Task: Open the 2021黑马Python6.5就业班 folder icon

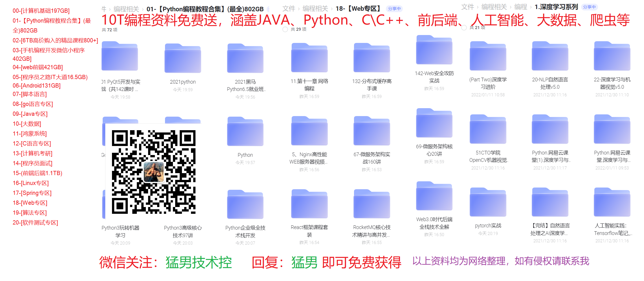Action: [245, 58]
